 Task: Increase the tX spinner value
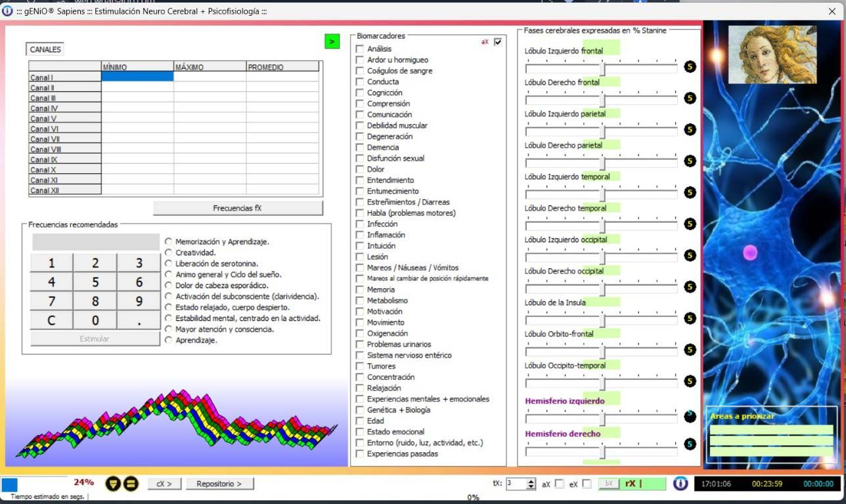click(531, 480)
